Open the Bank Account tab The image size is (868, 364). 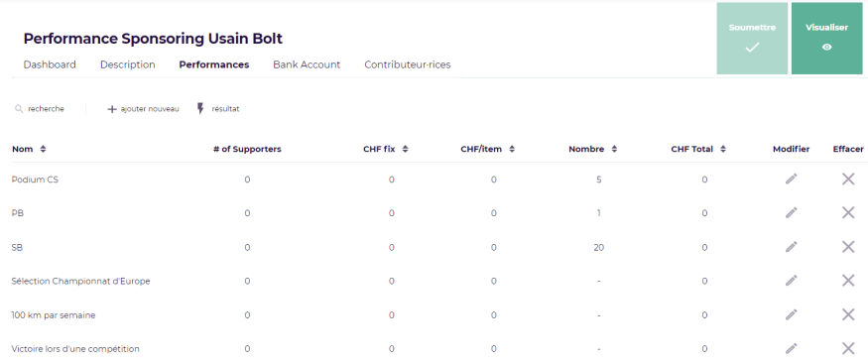[307, 64]
